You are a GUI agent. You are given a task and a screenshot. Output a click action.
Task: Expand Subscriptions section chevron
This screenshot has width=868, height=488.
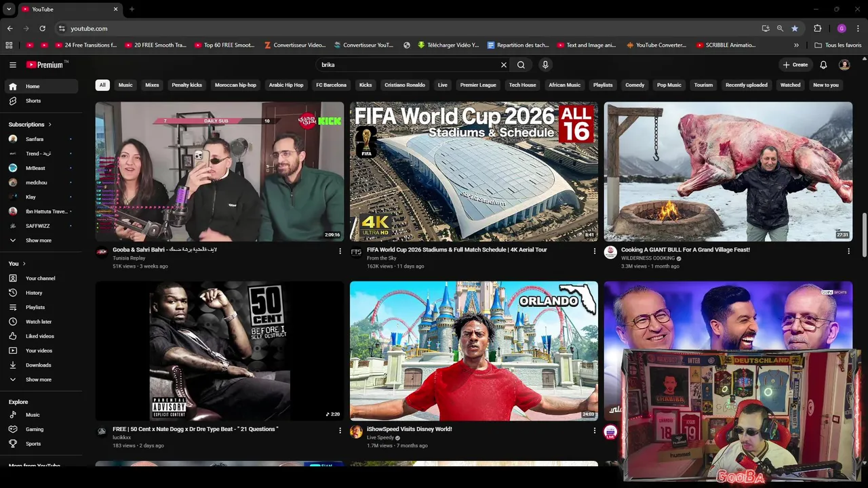coord(50,125)
